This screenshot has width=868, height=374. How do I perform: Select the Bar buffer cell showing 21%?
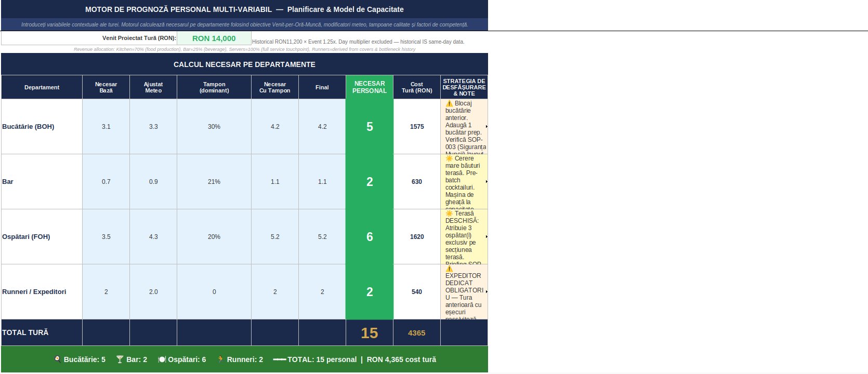coord(214,182)
